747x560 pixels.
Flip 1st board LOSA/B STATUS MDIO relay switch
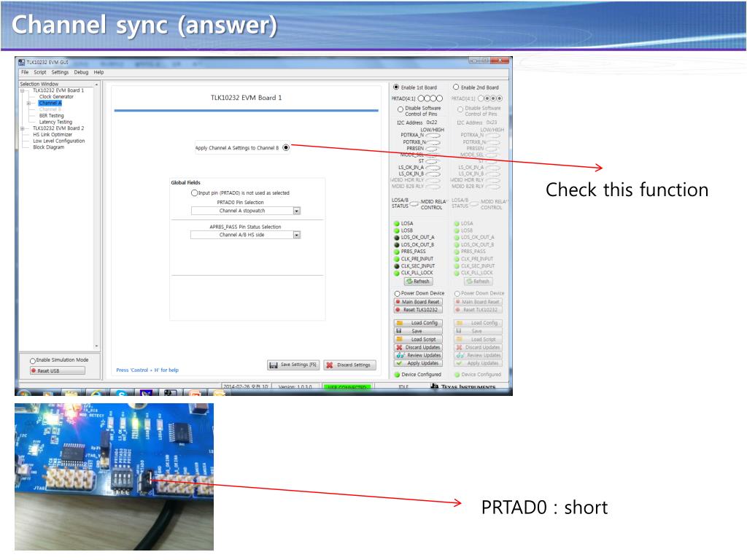[x=414, y=204]
